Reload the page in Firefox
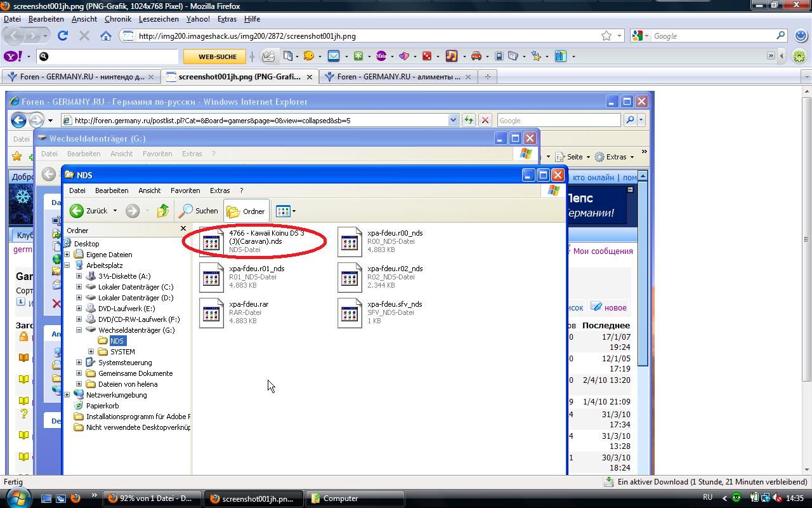 [63, 36]
